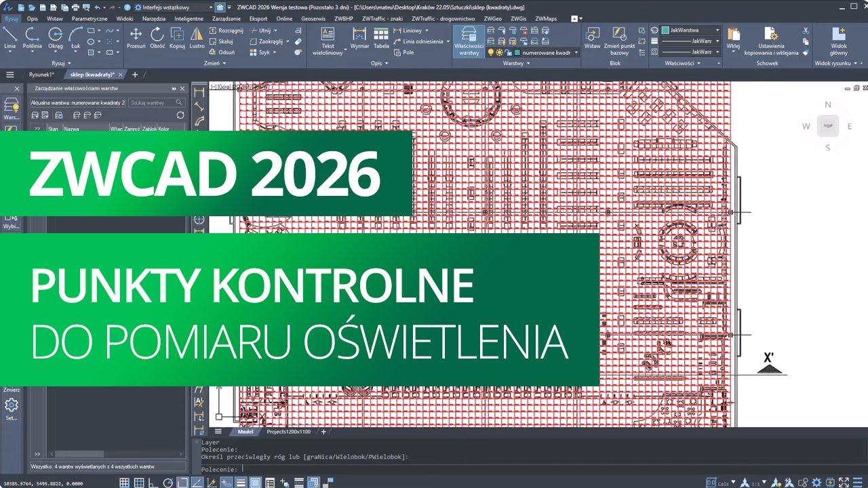The height and width of the screenshot is (488, 868).
Task: Switch to the Projects1200x1100 layout tab
Action: [x=288, y=432]
